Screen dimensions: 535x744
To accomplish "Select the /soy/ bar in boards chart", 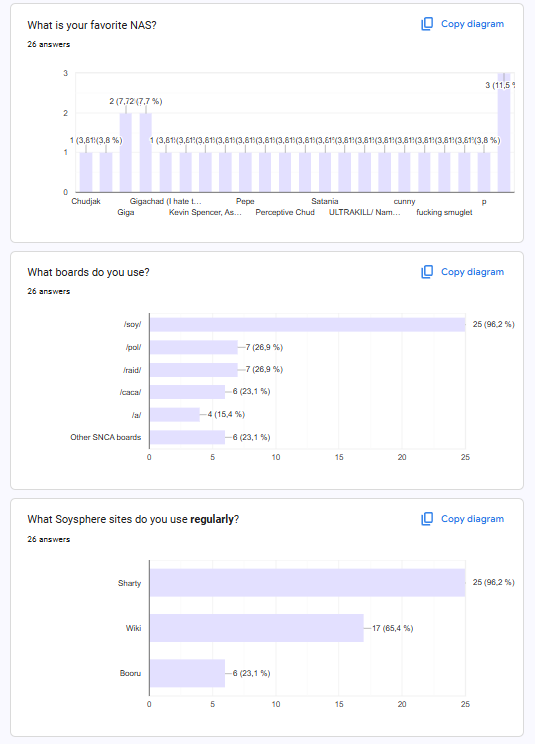I will (x=307, y=325).
